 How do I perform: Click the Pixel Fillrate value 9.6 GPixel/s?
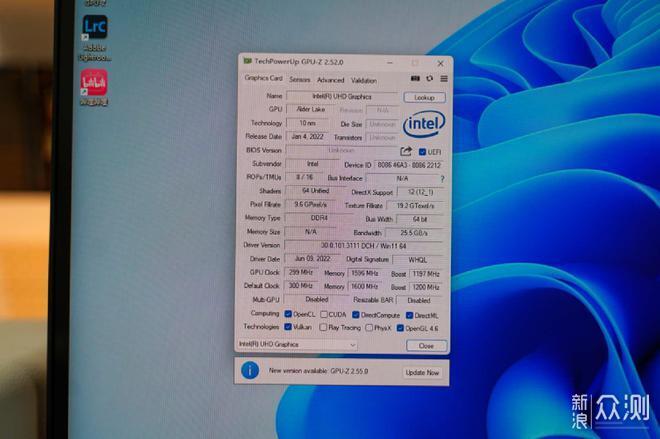point(310,204)
